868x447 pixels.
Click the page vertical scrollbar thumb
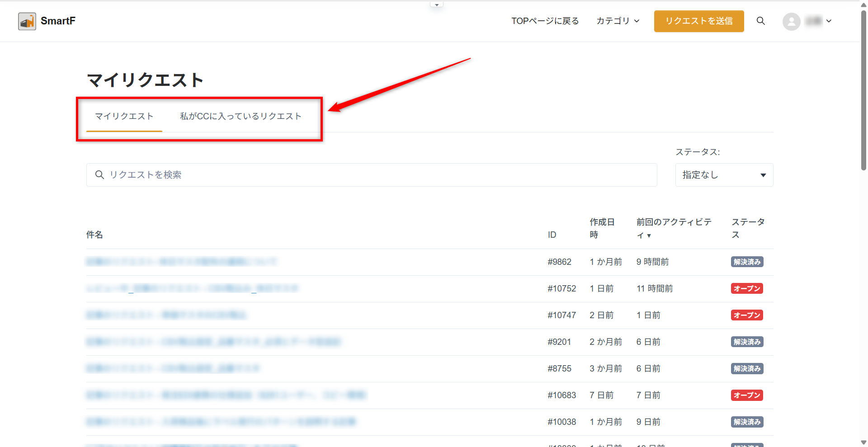tap(863, 90)
